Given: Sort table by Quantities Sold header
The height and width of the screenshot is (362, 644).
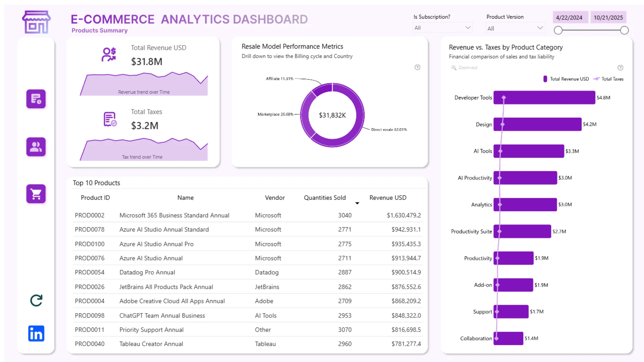Looking at the screenshot, I should (x=325, y=198).
